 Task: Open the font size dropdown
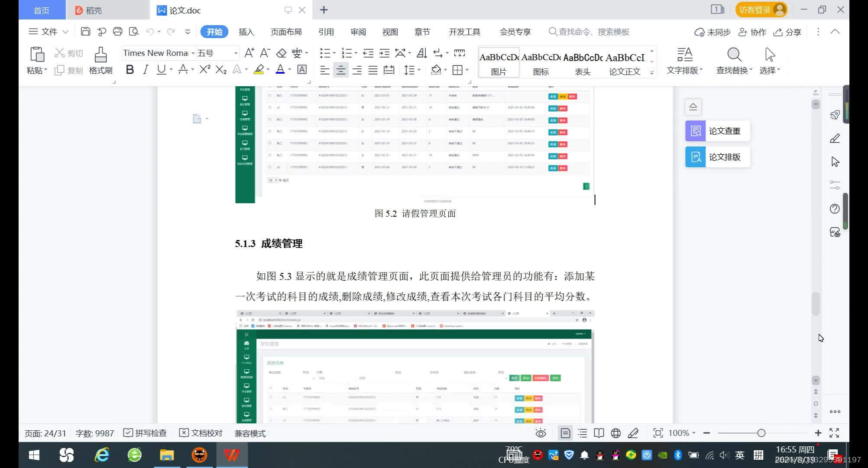tap(236, 53)
